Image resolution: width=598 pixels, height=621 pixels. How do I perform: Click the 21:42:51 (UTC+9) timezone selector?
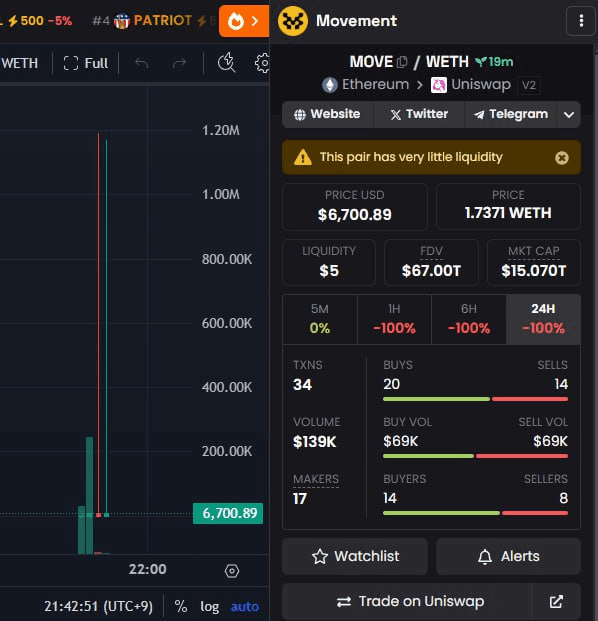coord(98,606)
